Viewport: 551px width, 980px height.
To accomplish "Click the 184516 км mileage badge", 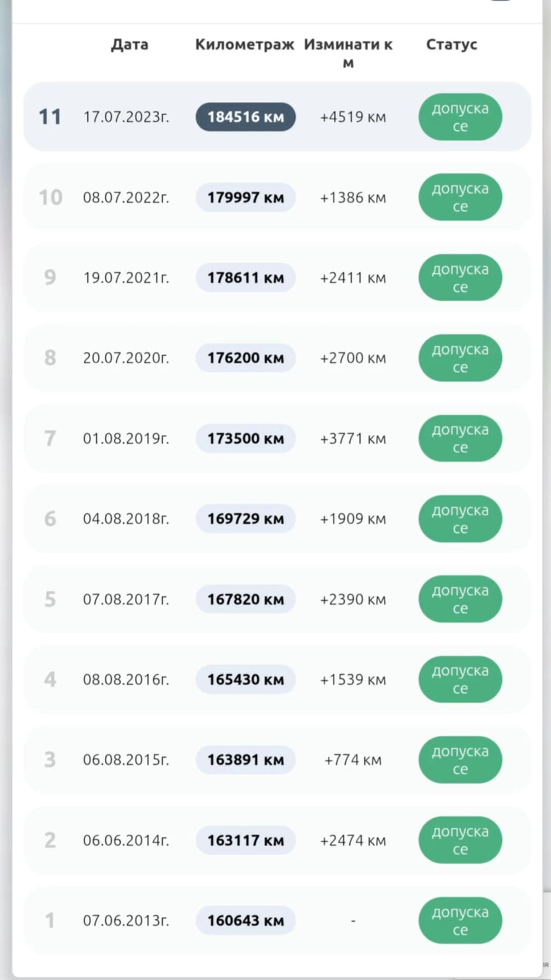I will click(245, 117).
